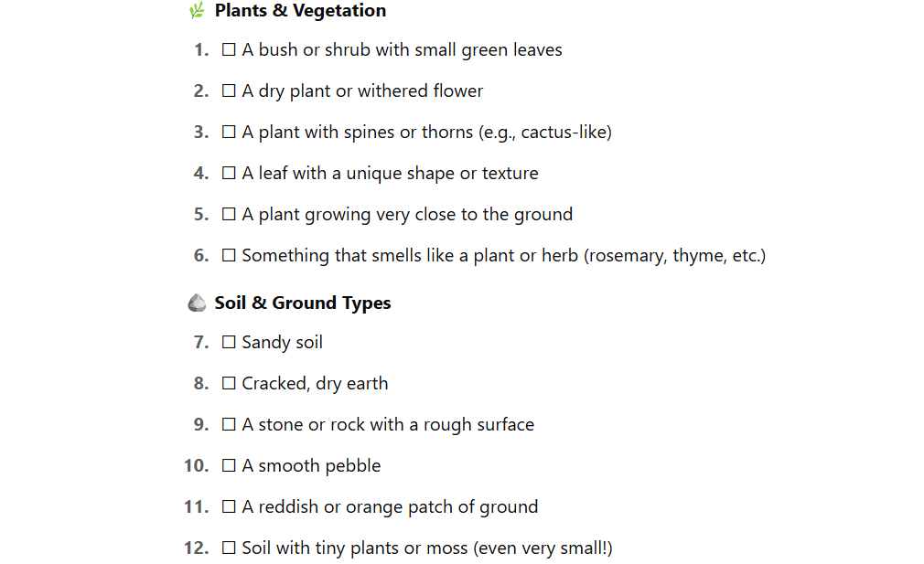Tick the tiny plants or moss checkbox

[230, 548]
